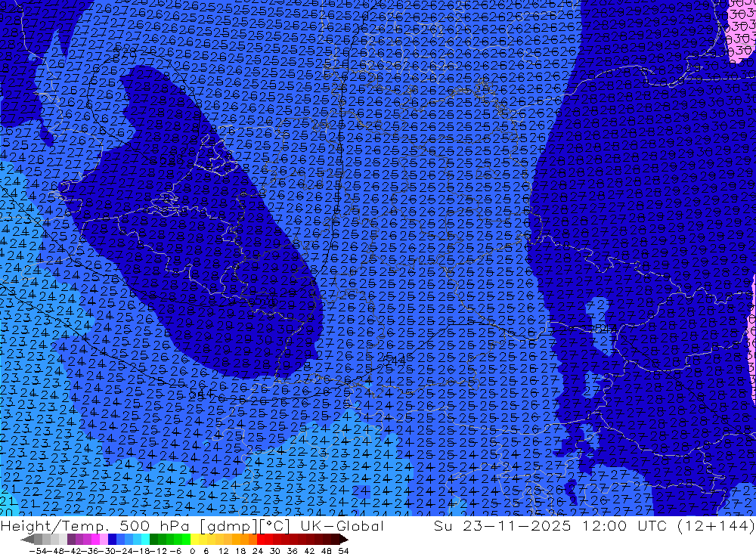Screen dimensions: 756x554
Task: Click the '-54' legend scale label
Action: (38, 551)
